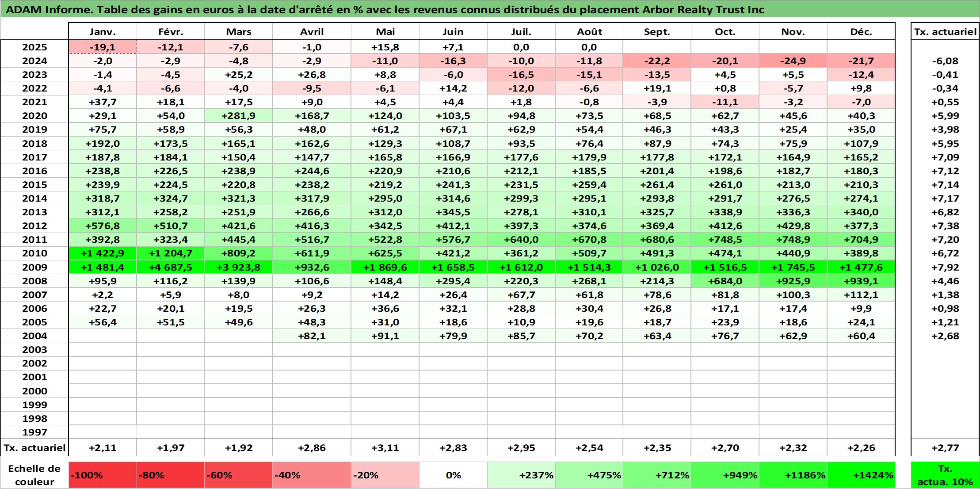
Task: Select the cell with value +56,4
Action: [x=103, y=322]
